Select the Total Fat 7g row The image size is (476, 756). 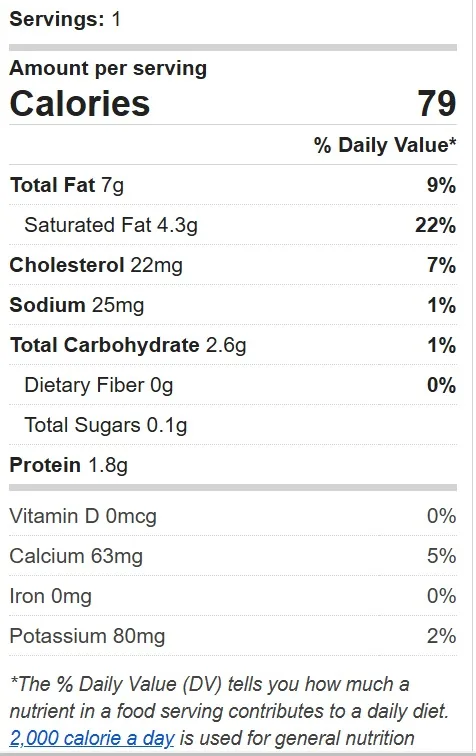pos(233,185)
